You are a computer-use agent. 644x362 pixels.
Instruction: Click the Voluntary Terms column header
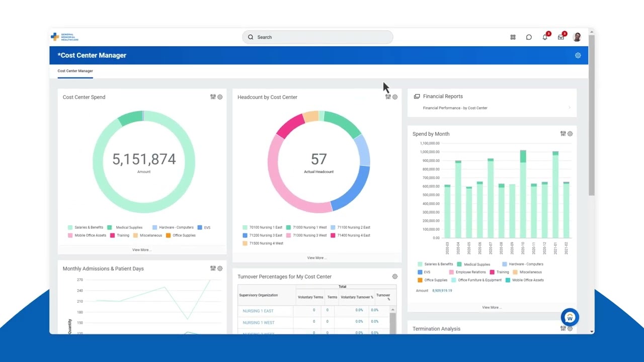(x=310, y=297)
